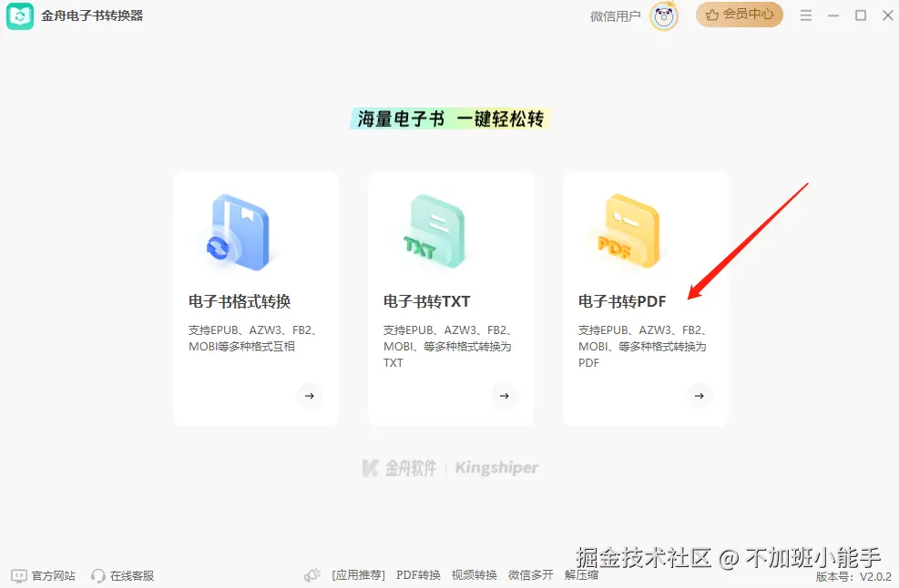The height and width of the screenshot is (588, 899).
Task: Click the [应用推荐] label
Action: click(x=358, y=575)
